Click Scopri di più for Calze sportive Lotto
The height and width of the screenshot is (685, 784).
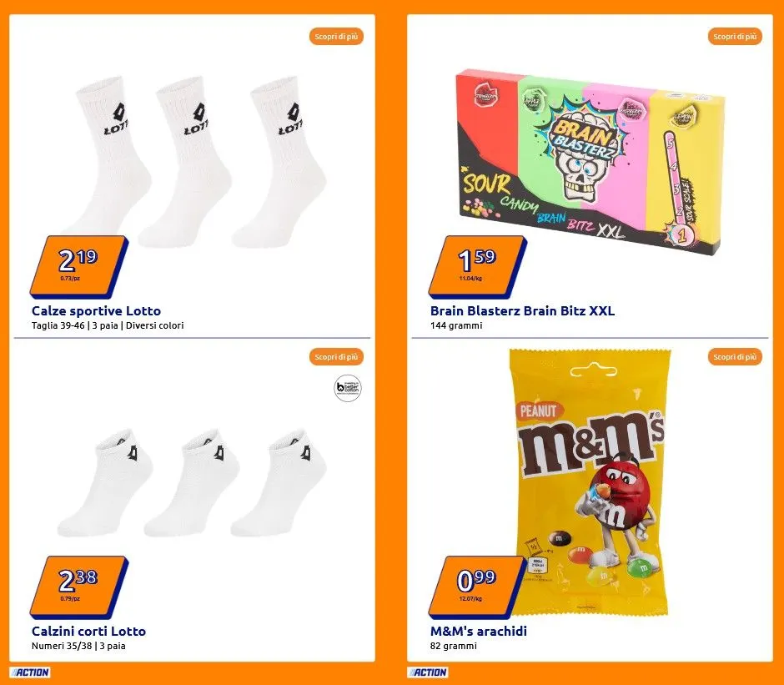[336, 37]
